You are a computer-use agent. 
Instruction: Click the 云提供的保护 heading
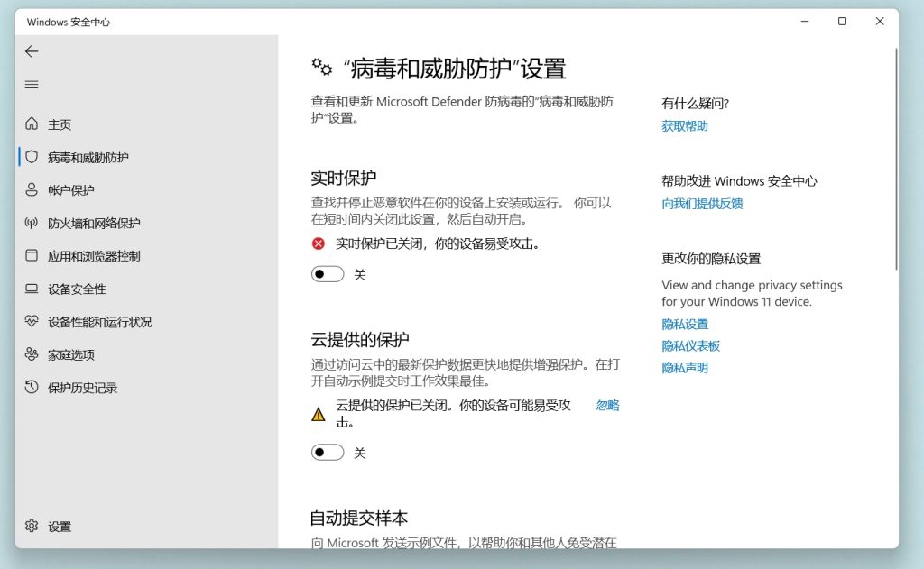(360, 339)
